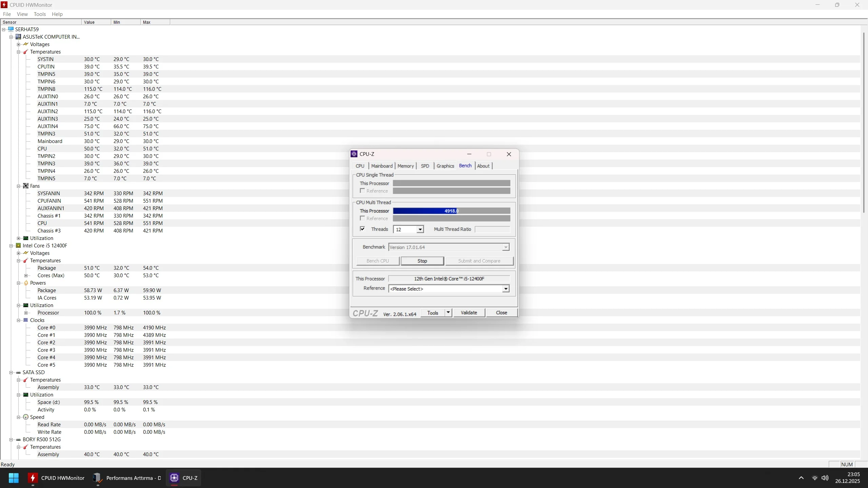This screenshot has height=488, width=868.
Task: Click the SERHAT59 computer icon
Action: (11, 29)
